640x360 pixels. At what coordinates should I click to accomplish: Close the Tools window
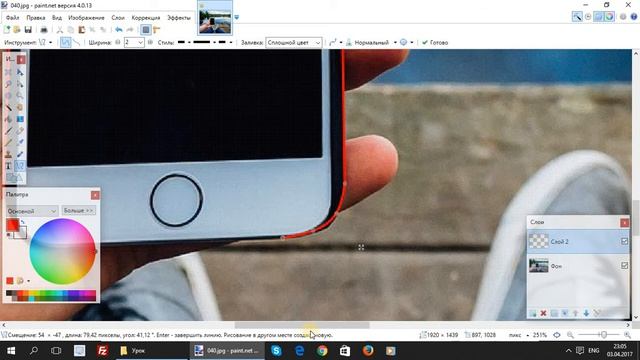tap(21, 60)
